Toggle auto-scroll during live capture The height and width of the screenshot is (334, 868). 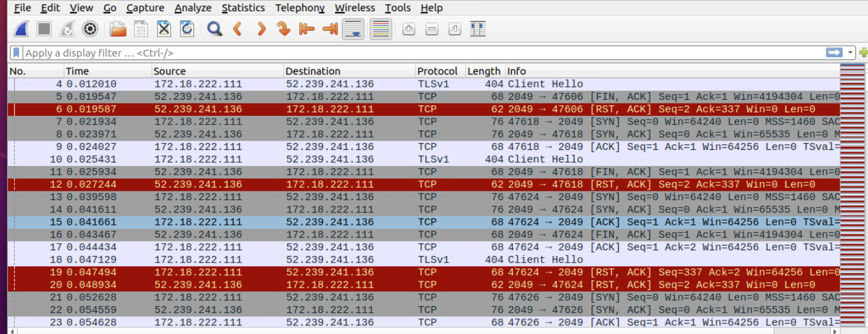tap(353, 29)
